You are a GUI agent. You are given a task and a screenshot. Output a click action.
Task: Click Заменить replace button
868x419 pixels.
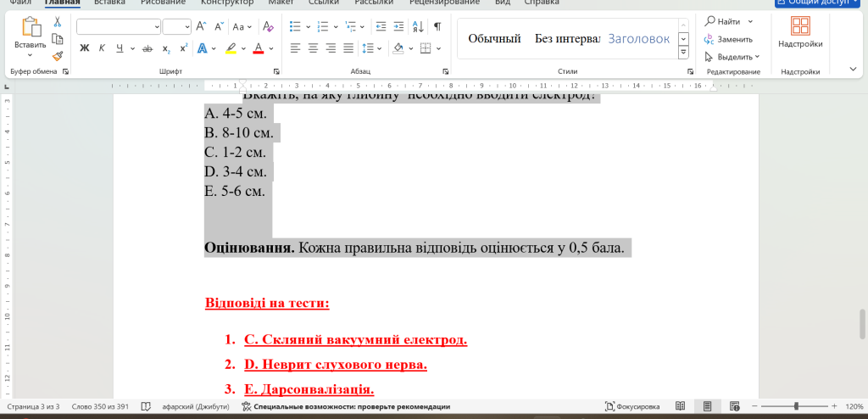(x=728, y=39)
